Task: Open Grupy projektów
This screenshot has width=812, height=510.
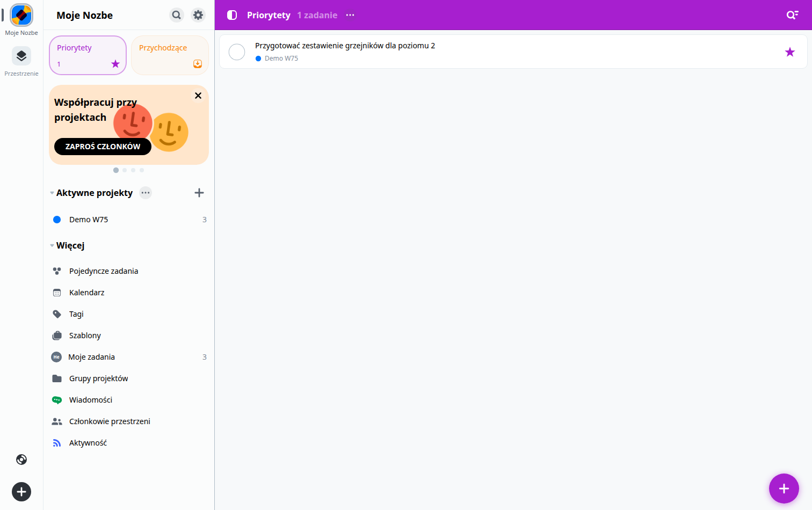Action: pos(129,378)
